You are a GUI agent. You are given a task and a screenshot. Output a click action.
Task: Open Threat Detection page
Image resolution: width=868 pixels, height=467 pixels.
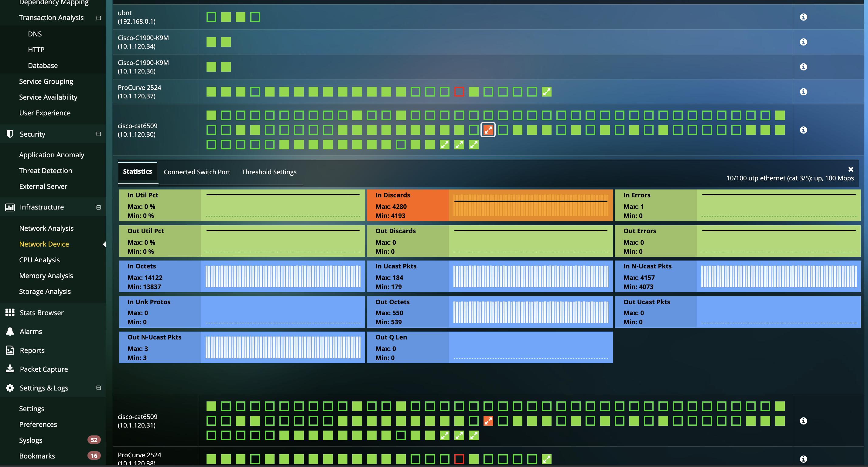tap(46, 170)
